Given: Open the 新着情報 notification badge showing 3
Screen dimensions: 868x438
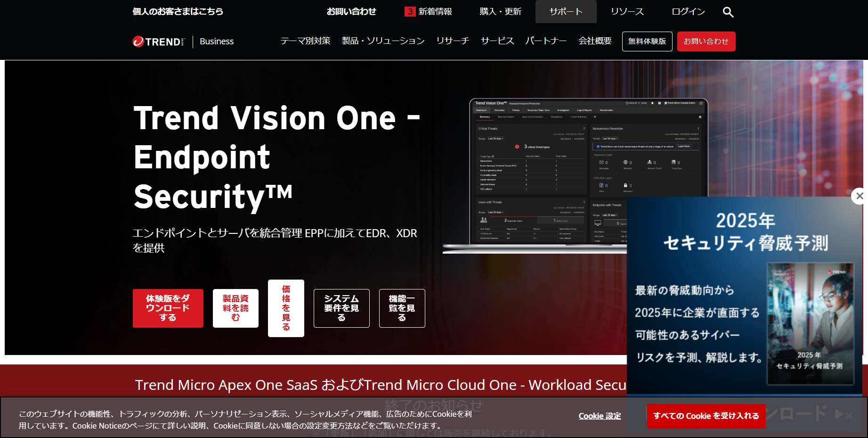Looking at the screenshot, I should click(x=410, y=11).
